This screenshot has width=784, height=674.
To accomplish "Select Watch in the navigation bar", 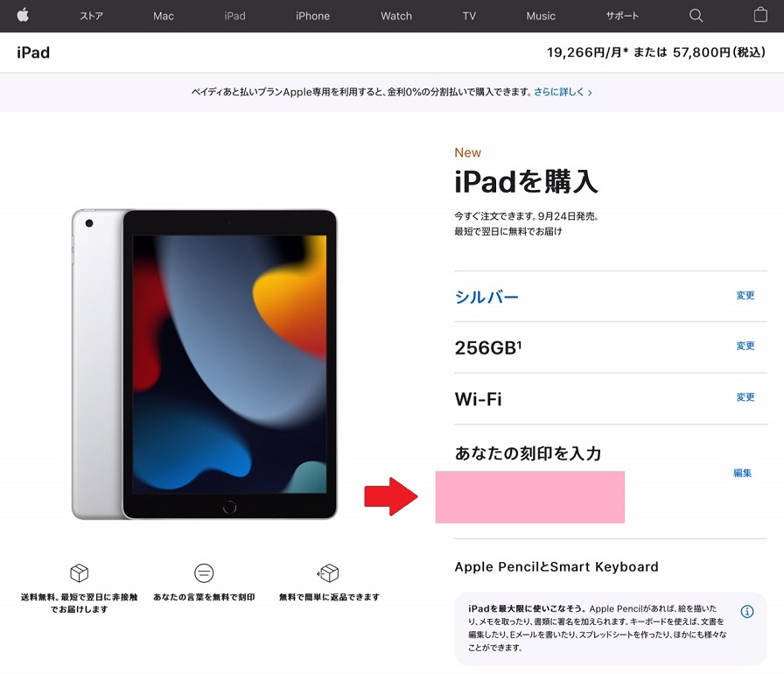I will pyautogui.click(x=396, y=16).
